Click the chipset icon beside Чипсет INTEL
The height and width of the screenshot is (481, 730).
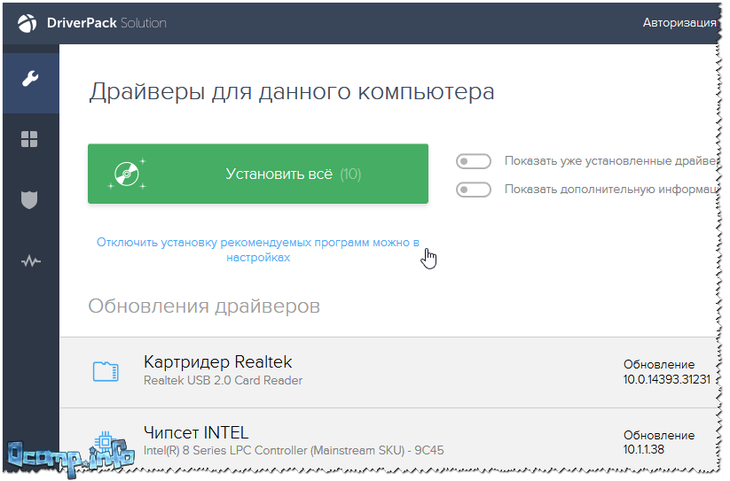pos(105,441)
